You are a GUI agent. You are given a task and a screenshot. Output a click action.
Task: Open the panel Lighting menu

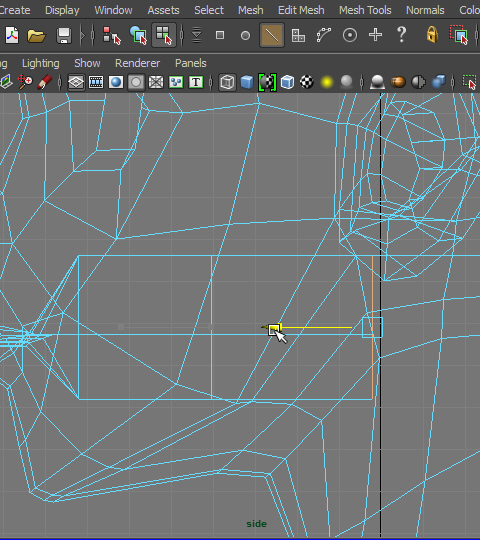pyautogui.click(x=41, y=63)
